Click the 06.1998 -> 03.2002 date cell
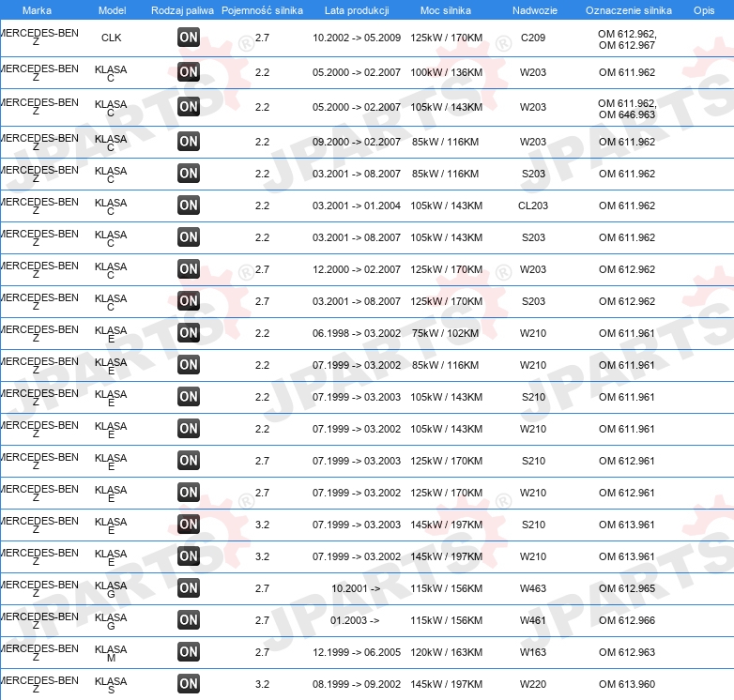This screenshot has height=700, width=734. 357,333
